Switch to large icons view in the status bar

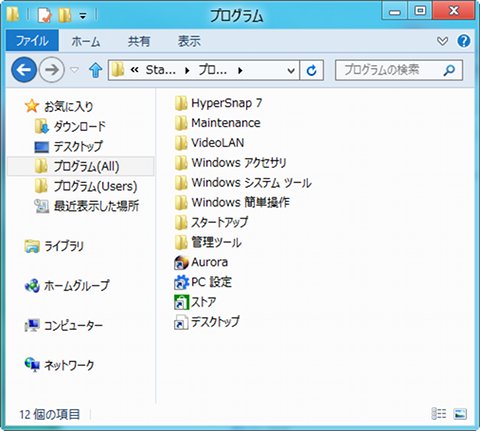tap(460, 414)
